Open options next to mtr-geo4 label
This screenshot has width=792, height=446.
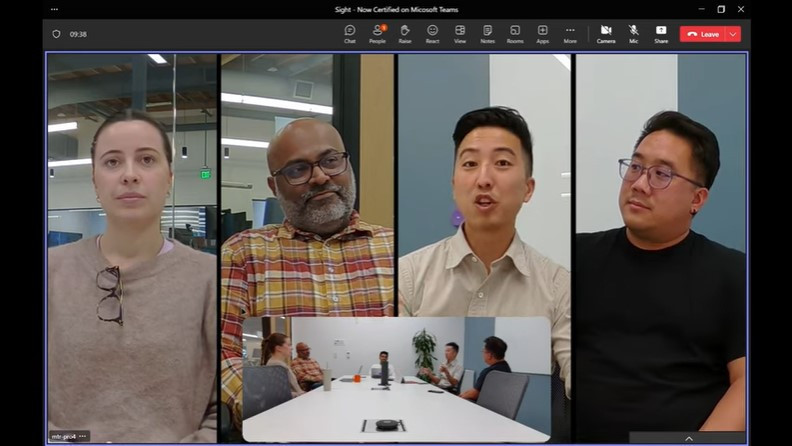pyautogui.click(x=83, y=436)
